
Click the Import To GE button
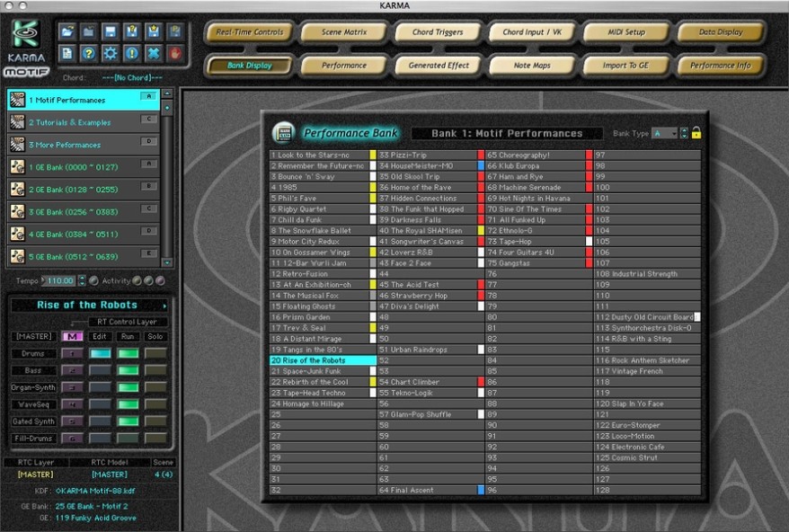pyautogui.click(x=626, y=66)
